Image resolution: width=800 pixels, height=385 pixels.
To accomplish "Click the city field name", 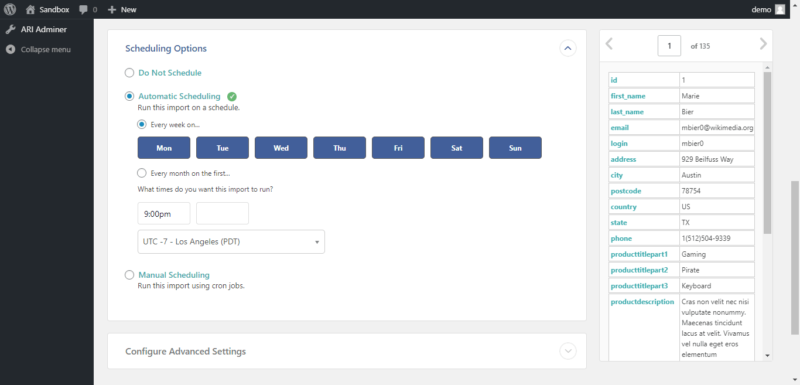I will coord(616,175).
